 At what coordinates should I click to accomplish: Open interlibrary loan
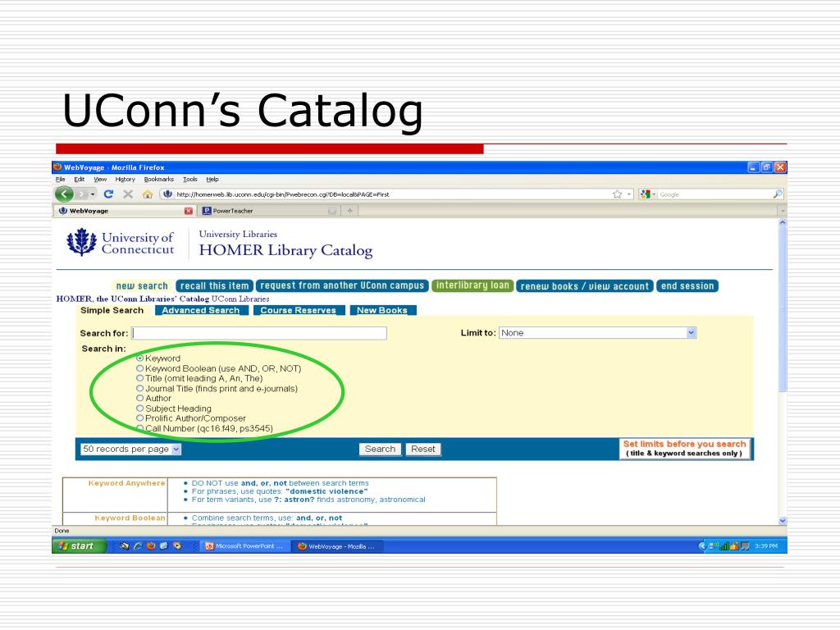point(473,285)
